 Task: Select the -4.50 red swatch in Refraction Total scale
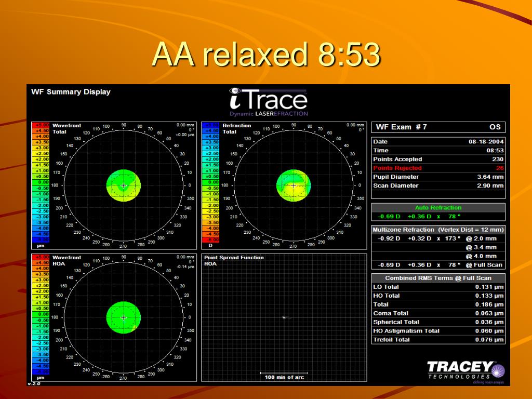tap(211, 234)
